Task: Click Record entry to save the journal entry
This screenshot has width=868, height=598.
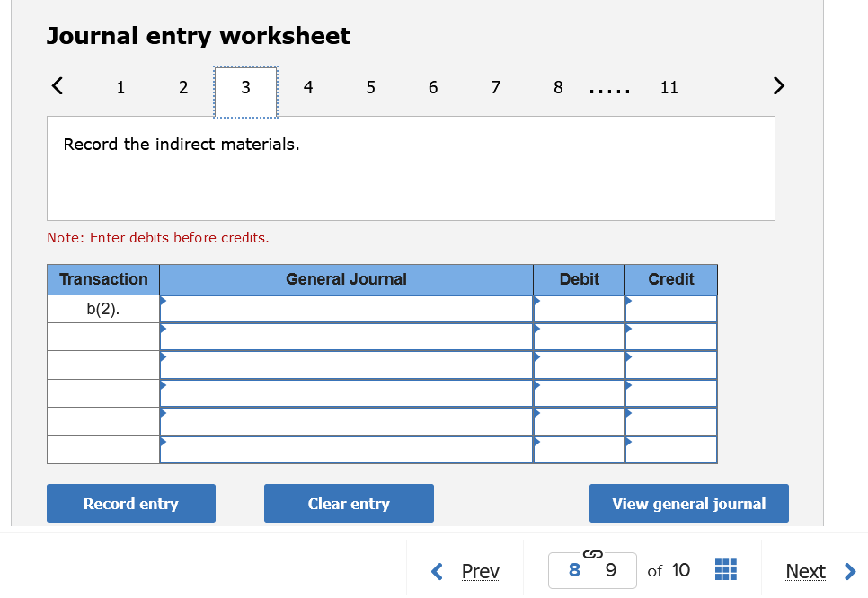Action: (130, 503)
